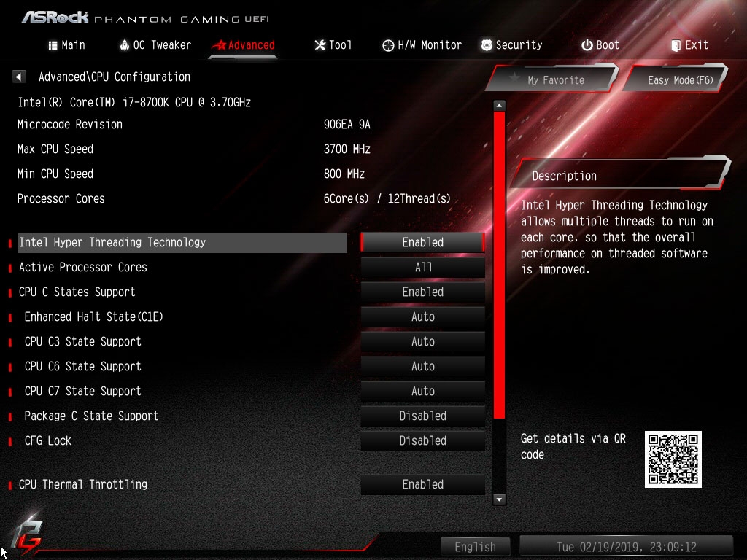
Task: Open Package C State Support Disabled dropdown
Action: [x=422, y=416]
